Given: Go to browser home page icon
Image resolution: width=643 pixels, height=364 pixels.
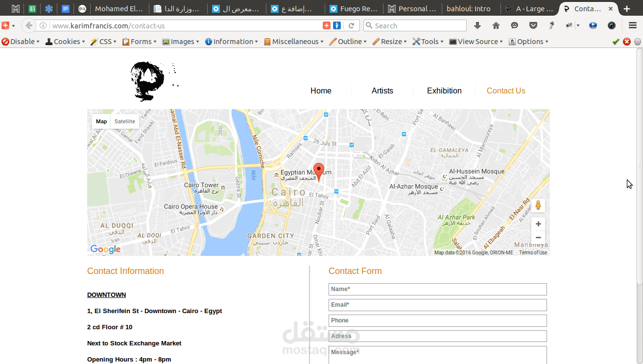Looking at the screenshot, I should click(x=496, y=26).
